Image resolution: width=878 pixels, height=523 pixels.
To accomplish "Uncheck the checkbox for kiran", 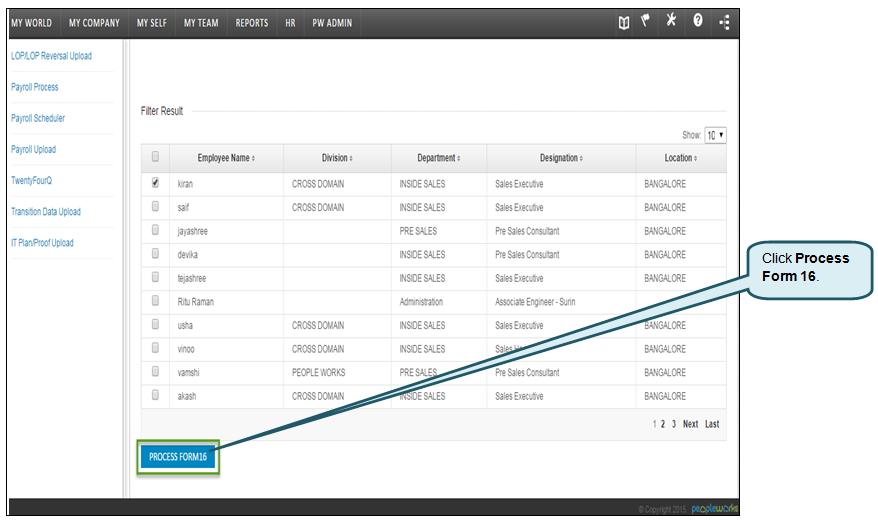I will (155, 183).
